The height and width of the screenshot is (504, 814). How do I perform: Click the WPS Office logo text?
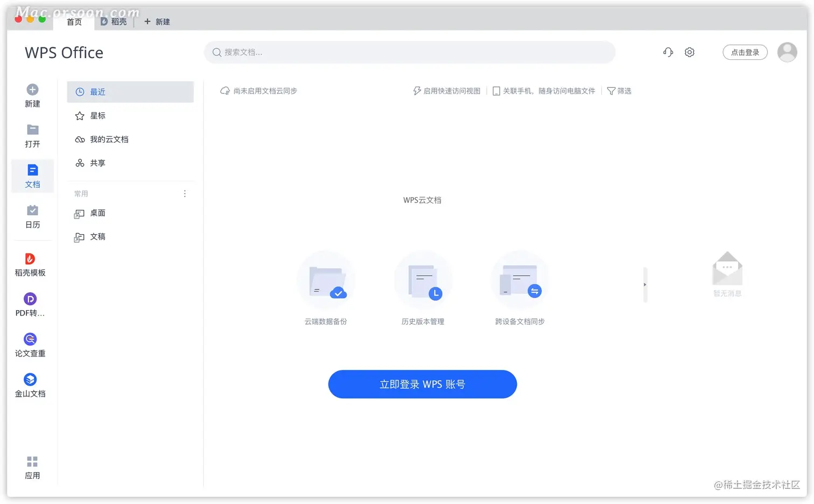tap(64, 53)
